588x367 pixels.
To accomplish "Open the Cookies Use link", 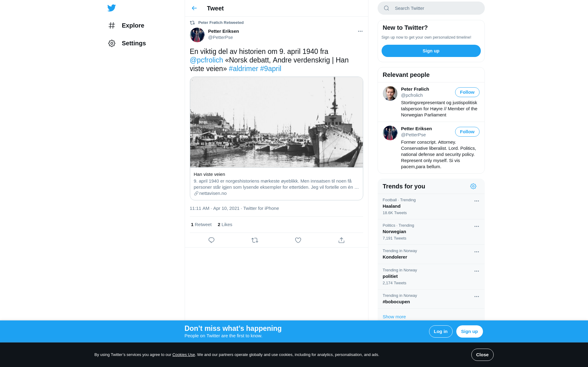I will [x=184, y=355].
